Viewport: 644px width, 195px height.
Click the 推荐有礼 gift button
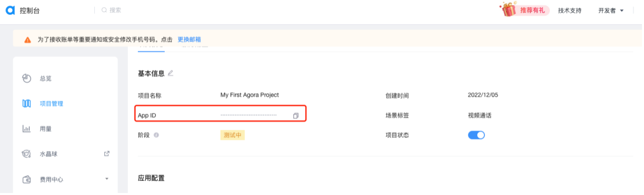click(x=525, y=10)
